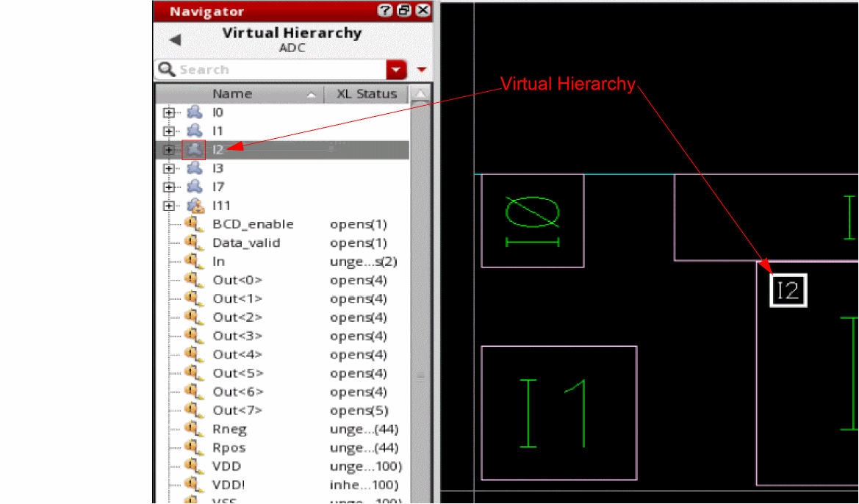
Task: Click the magnifier search icon
Action: point(166,69)
